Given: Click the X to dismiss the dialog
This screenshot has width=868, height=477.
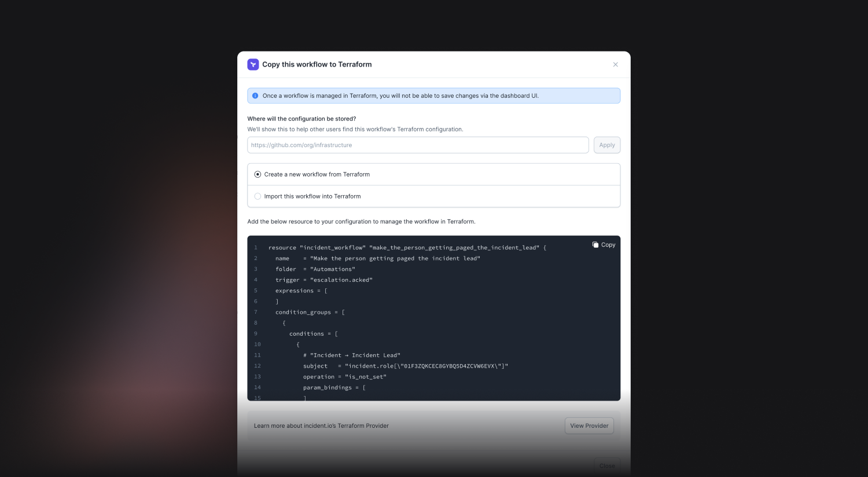Looking at the screenshot, I should (615, 64).
